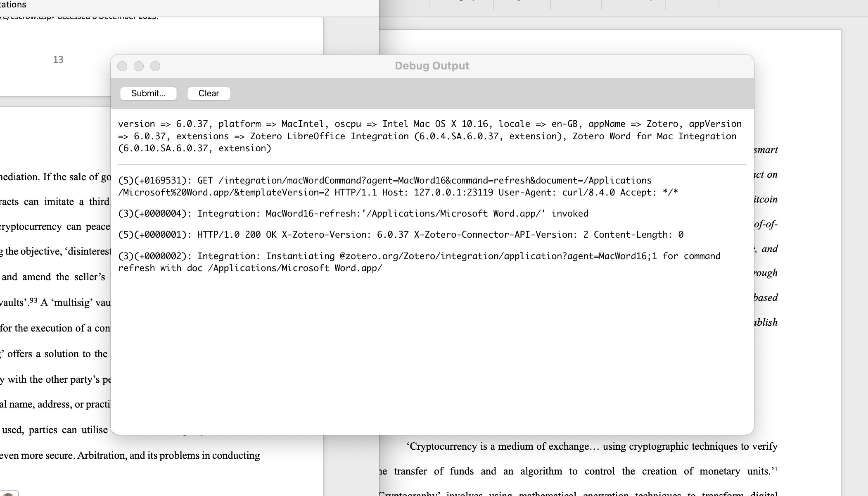Viewport: 868px width, 496px height.
Task: Click page number 13 in the footer
Action: [58, 60]
